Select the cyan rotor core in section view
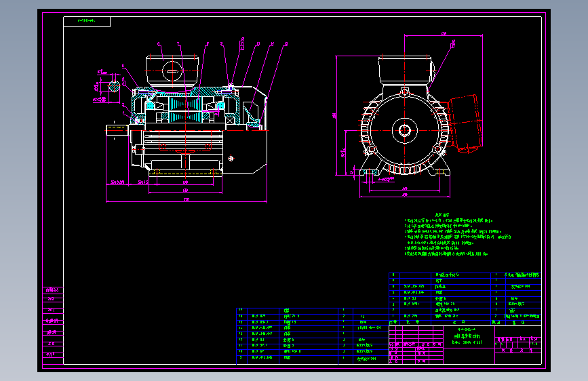Image resolution: width=588 pixels, height=381 pixels. point(185,110)
